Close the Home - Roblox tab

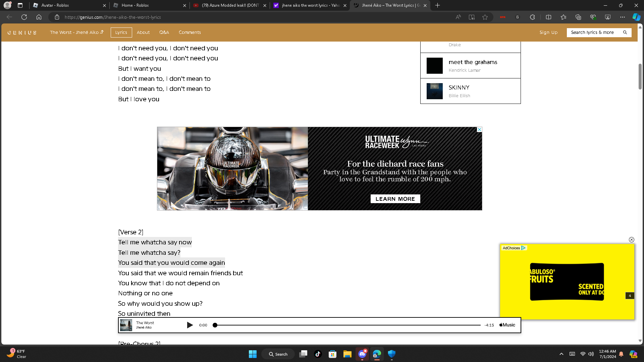(185, 5)
